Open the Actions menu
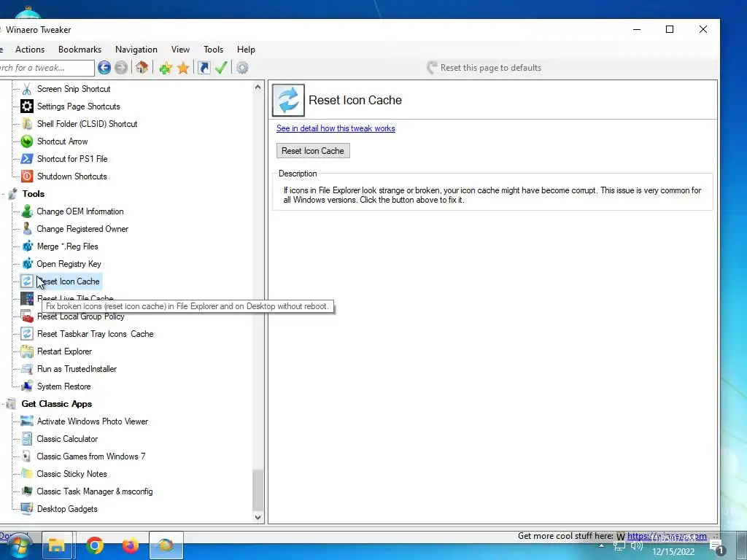Screen dimensions: 747x560 (29, 50)
